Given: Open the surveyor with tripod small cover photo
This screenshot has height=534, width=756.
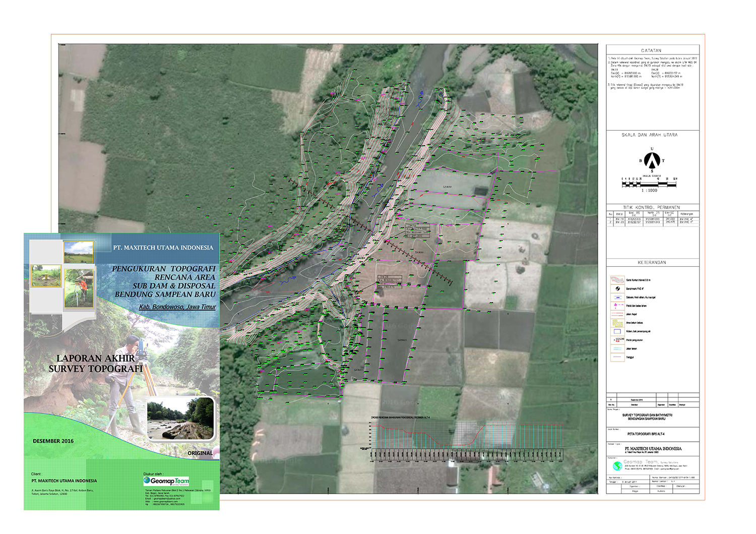Looking at the screenshot, I should click(79, 288).
